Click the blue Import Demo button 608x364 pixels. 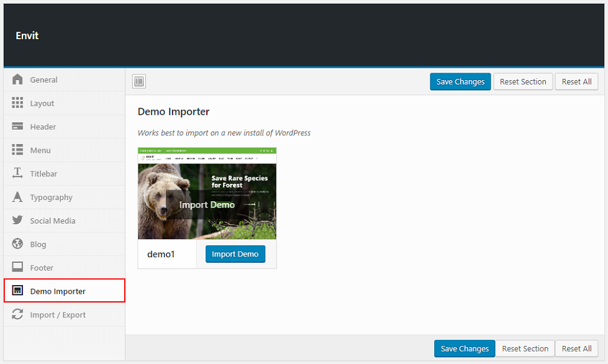[235, 254]
